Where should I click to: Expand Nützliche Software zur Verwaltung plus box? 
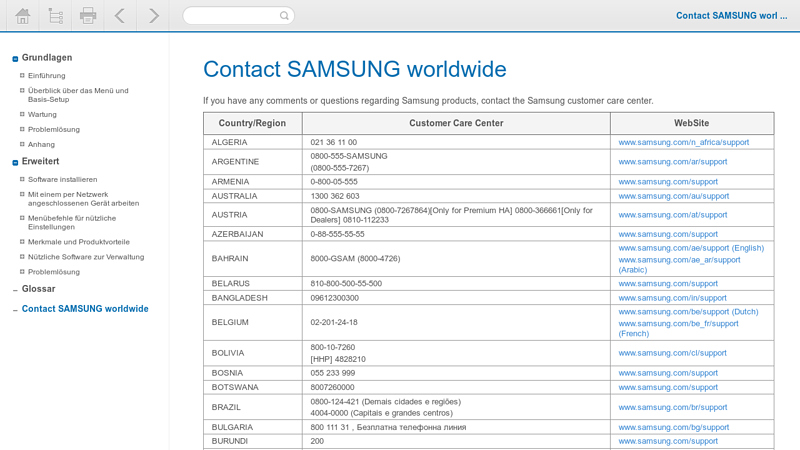[22, 257]
